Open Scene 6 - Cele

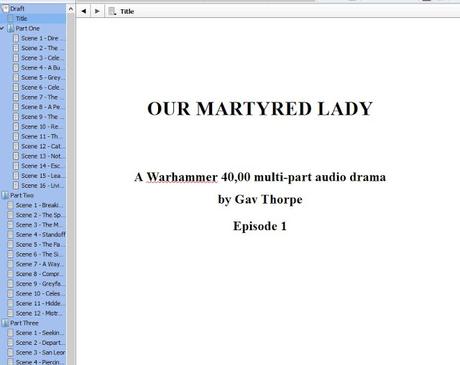(x=42, y=87)
